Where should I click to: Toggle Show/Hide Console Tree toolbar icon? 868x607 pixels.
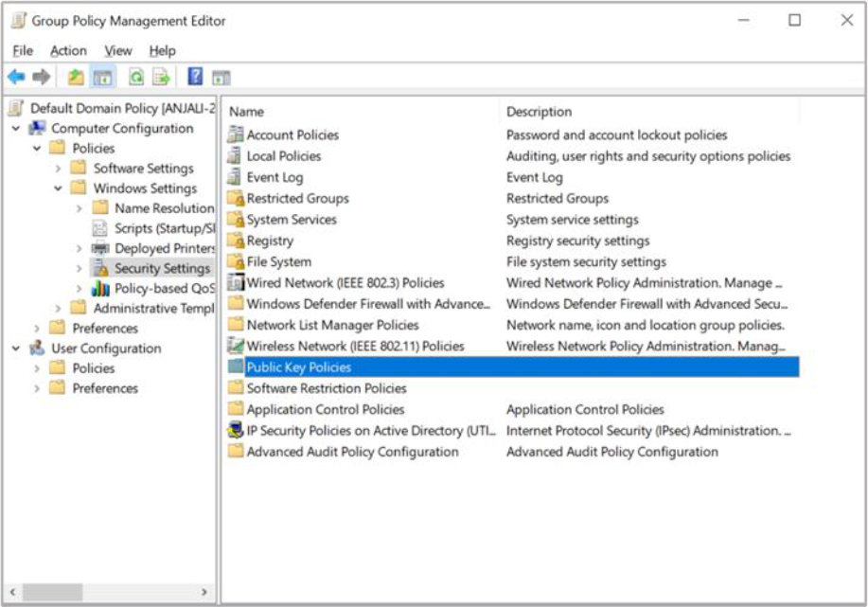102,78
